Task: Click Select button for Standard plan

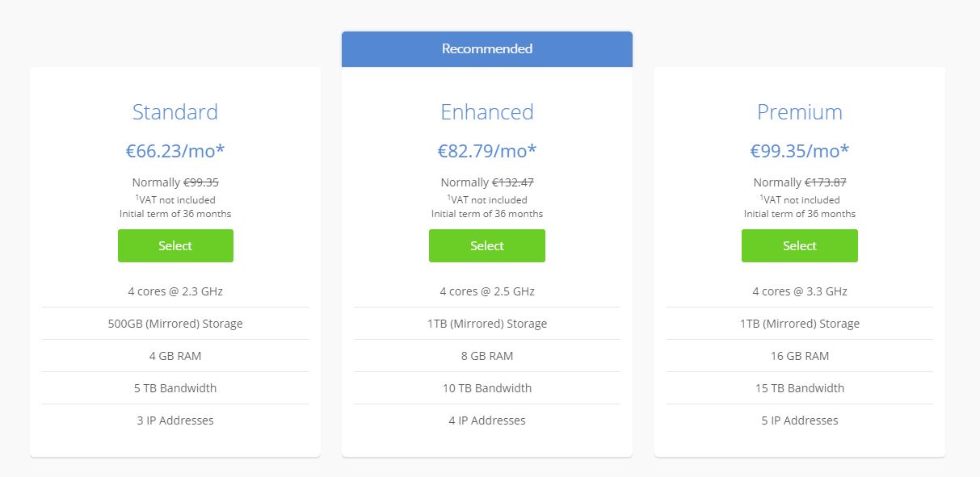Action: coord(175,245)
